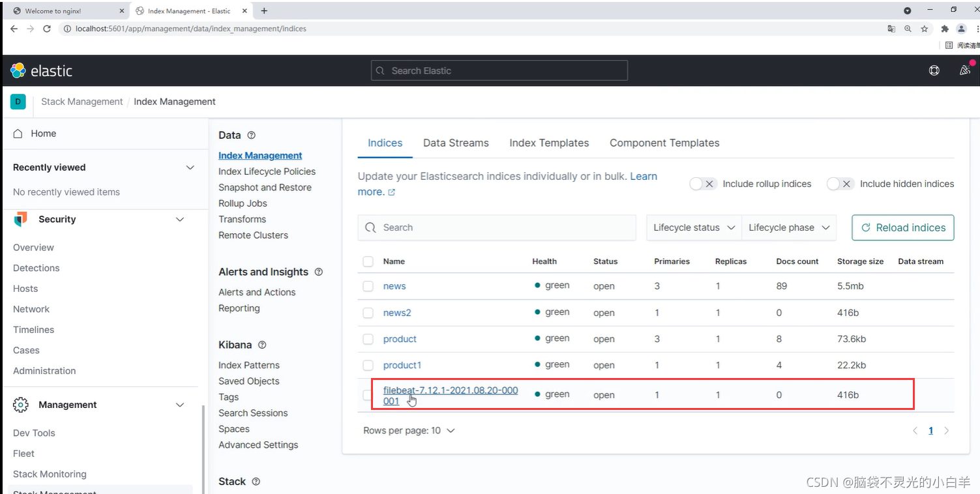Click the browser address bar URL
This screenshot has width=980, height=494.
tap(191, 29)
